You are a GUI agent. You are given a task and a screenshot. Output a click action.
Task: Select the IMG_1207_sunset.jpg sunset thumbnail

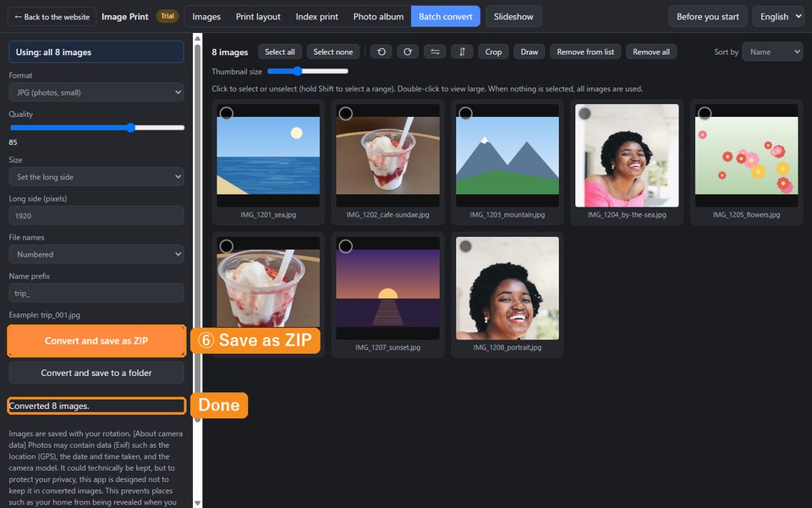(388, 288)
